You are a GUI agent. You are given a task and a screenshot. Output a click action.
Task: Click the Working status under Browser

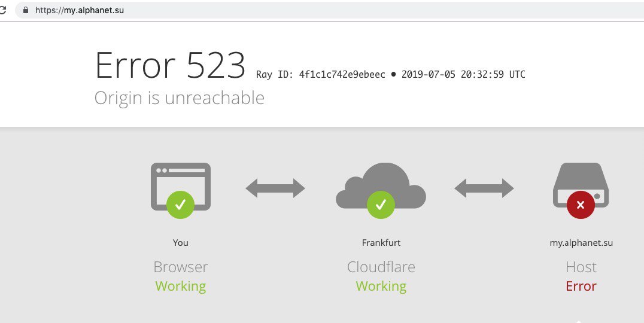pyautogui.click(x=180, y=286)
